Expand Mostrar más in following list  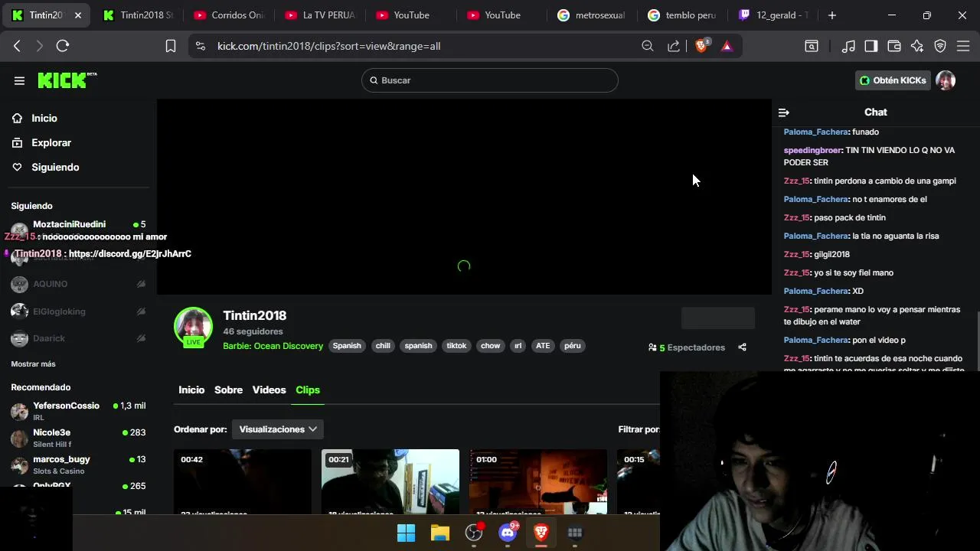pyautogui.click(x=33, y=364)
